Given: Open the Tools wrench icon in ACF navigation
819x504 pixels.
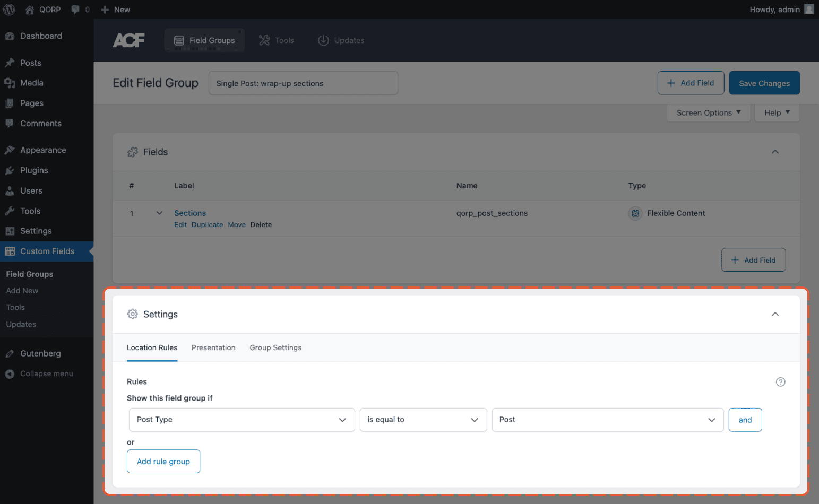Looking at the screenshot, I should pyautogui.click(x=263, y=40).
